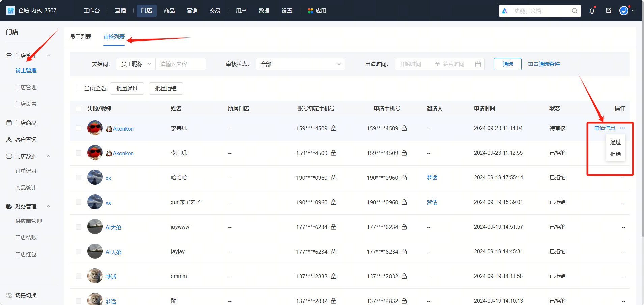The width and height of the screenshot is (644, 305).
Task: Click the colorful 应用 grid icon
Action: click(x=311, y=11)
